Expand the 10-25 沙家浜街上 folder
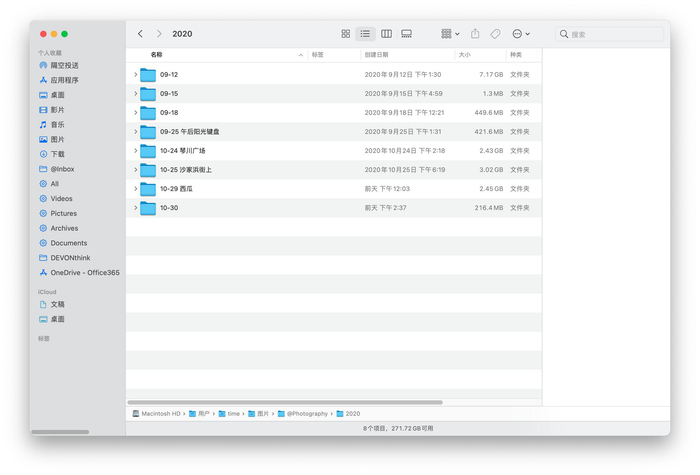 click(135, 170)
